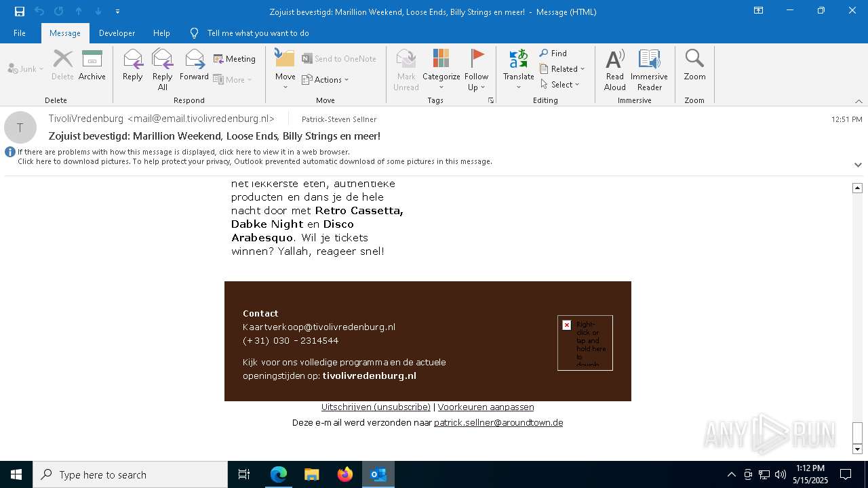Click the Outlook taskbar icon
The height and width of the screenshot is (488, 868).
pyautogui.click(x=378, y=474)
